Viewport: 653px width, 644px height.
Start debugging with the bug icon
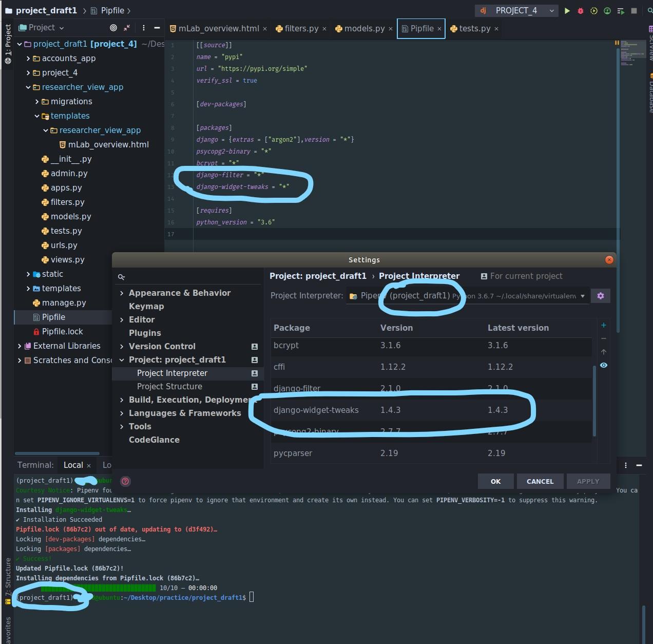[580, 10]
